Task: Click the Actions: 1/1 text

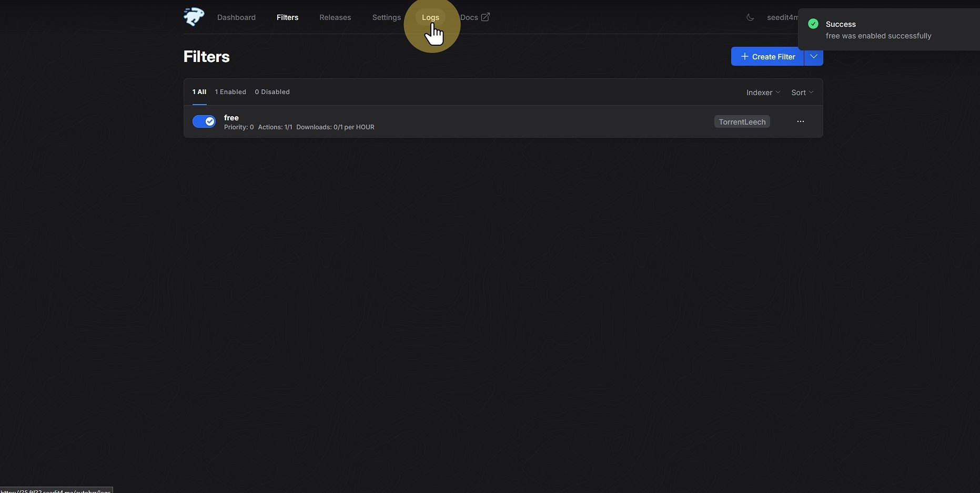Action: pyautogui.click(x=275, y=127)
